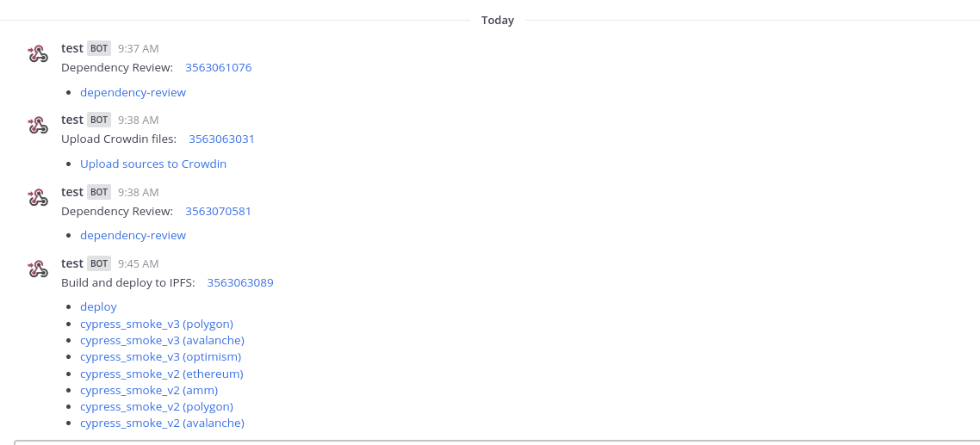
Task: Click the 9:37 AM timestamp
Action: pos(138,49)
